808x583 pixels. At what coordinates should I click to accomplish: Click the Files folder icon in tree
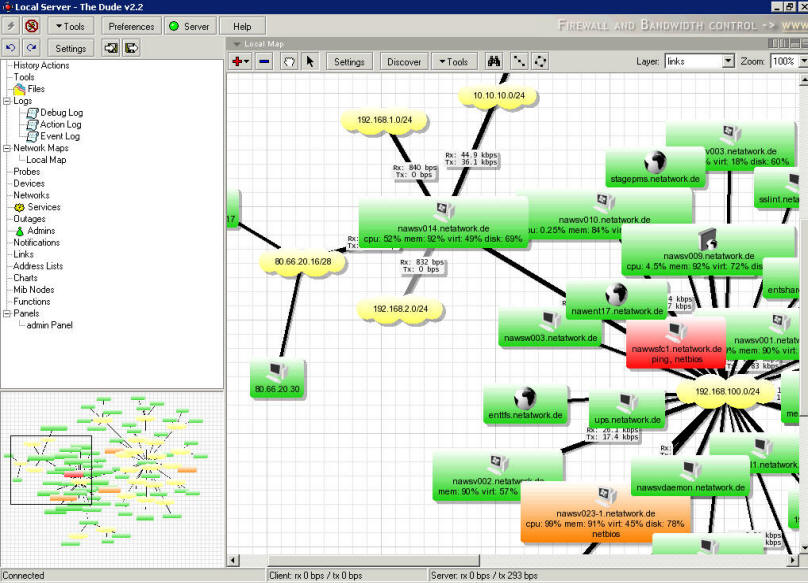[20, 89]
